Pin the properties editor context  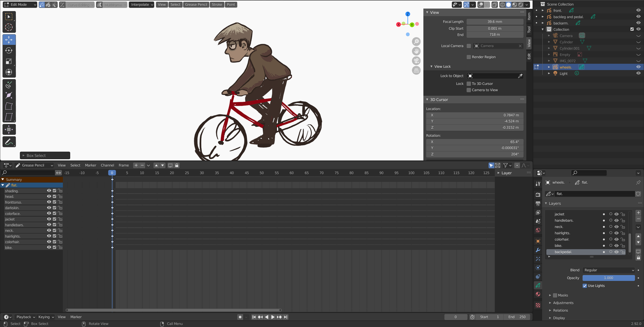click(638, 182)
